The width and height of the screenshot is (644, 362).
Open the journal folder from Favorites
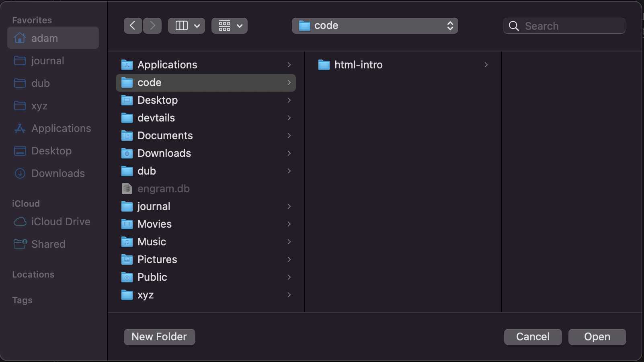[47, 60]
